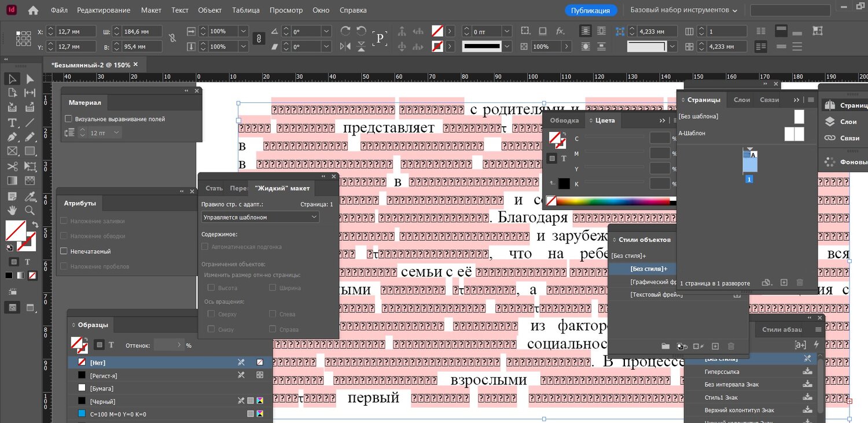Select the Type (T) tool
Screen dimensions: 868x423
pos(12,122)
